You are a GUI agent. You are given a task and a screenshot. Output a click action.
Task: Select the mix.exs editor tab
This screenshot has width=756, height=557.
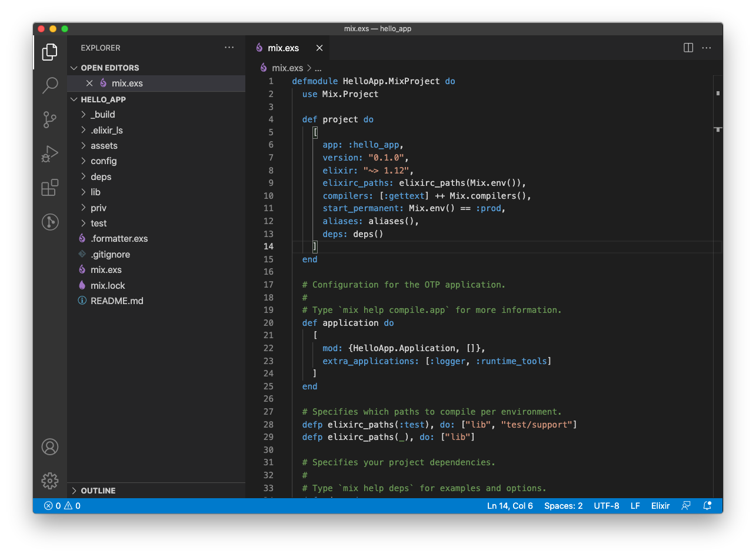[283, 48]
